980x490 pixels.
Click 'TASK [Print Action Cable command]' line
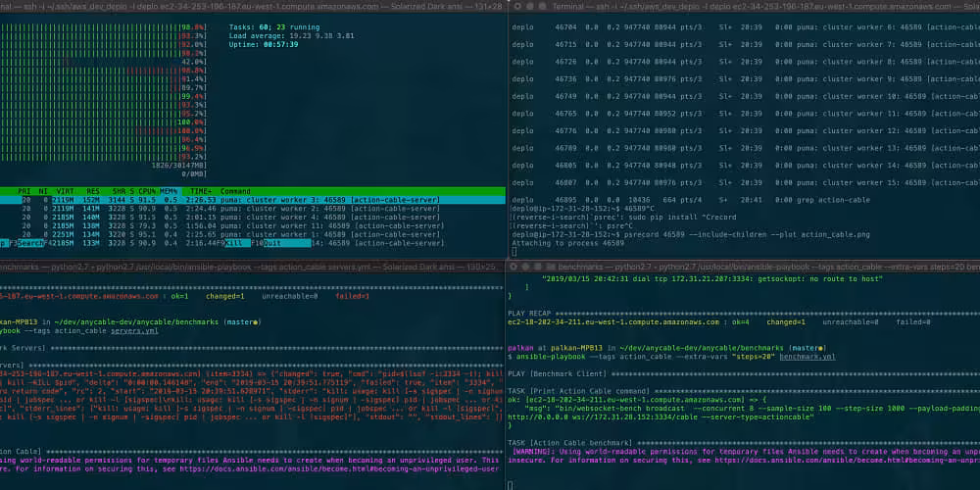coord(743,391)
